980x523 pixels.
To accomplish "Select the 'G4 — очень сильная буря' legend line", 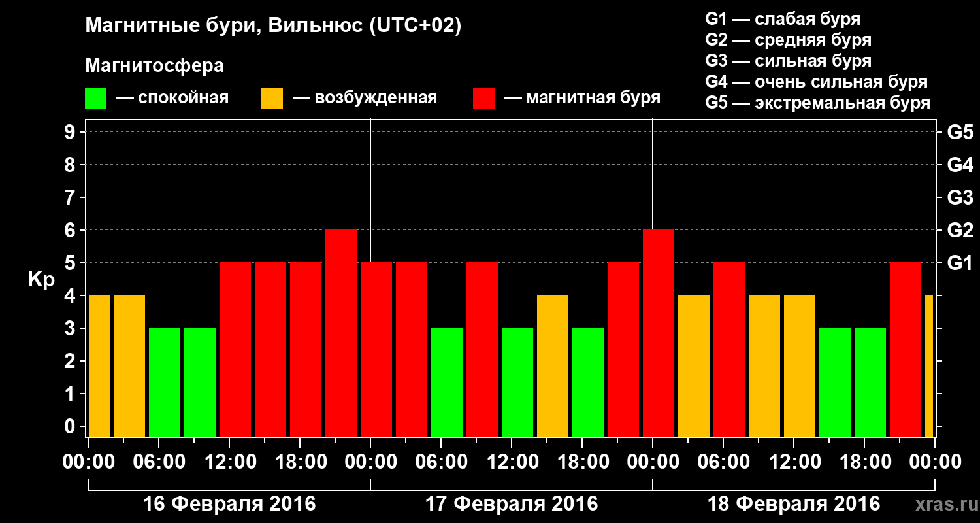I will (817, 82).
